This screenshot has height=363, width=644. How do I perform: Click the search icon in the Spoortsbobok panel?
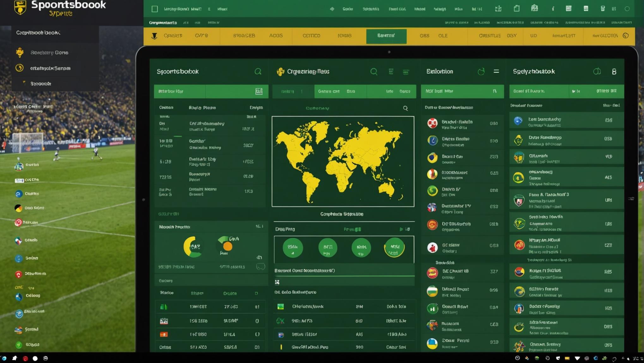(258, 72)
